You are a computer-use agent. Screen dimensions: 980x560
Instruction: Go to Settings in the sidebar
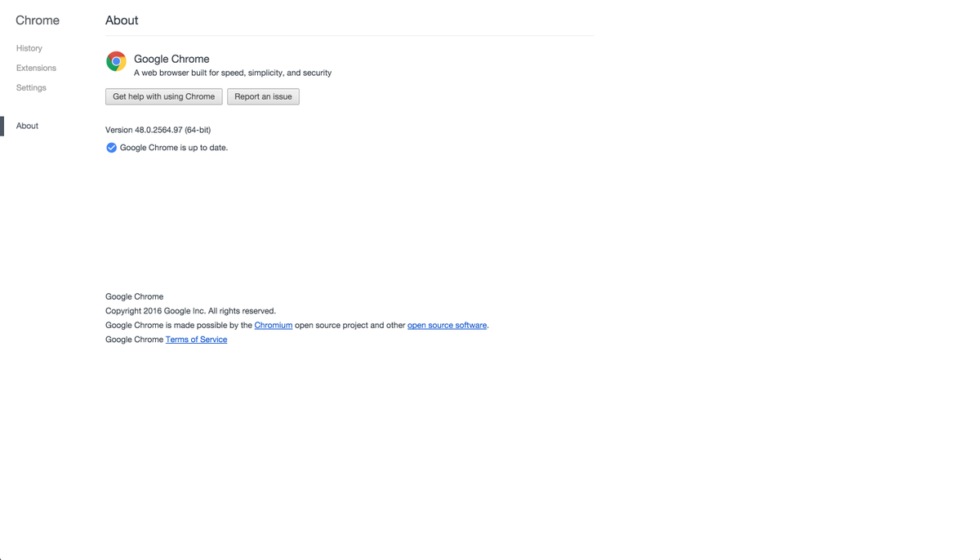tap(31, 87)
